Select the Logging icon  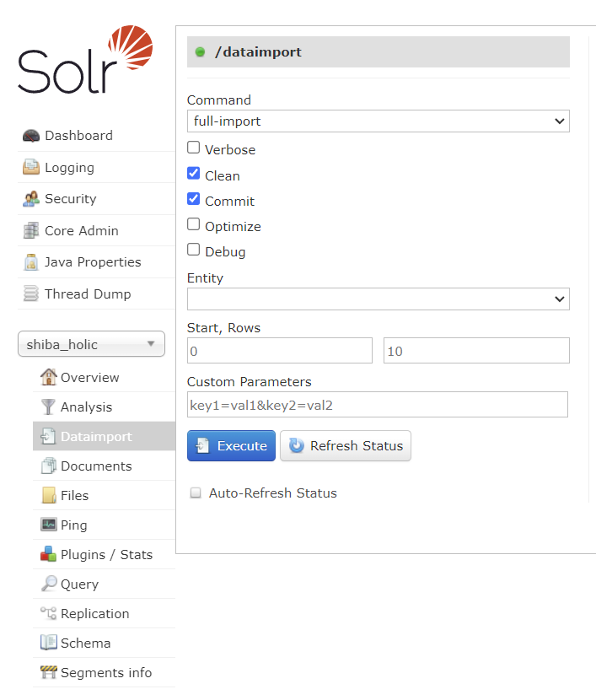pyautogui.click(x=30, y=167)
